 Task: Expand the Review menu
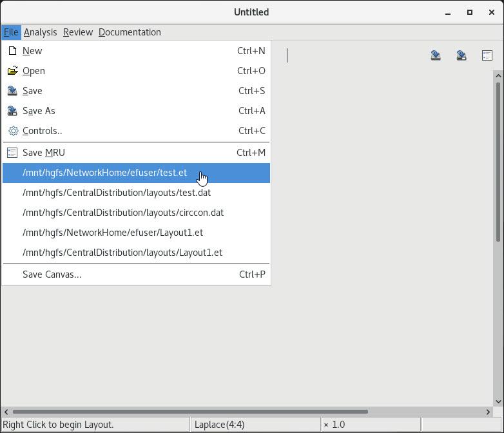(78, 32)
